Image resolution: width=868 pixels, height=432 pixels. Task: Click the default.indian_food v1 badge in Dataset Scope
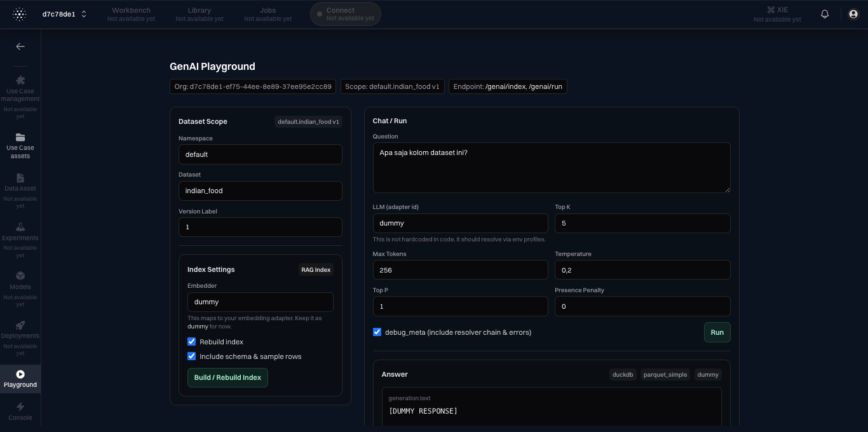pyautogui.click(x=308, y=121)
